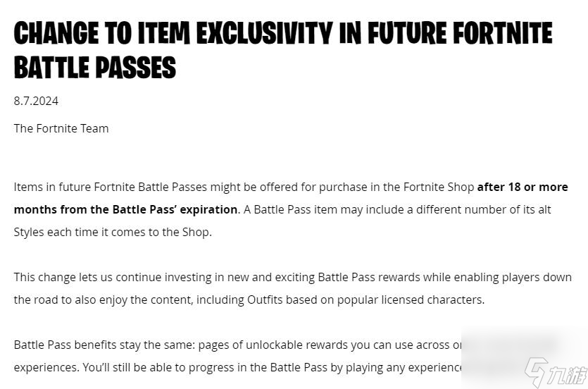Click the author name The Fortnite Team

61,128
